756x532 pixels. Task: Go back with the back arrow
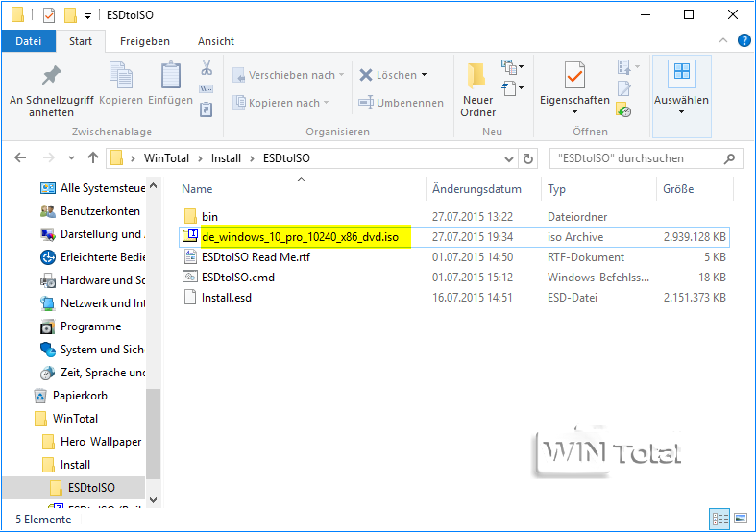[20, 158]
